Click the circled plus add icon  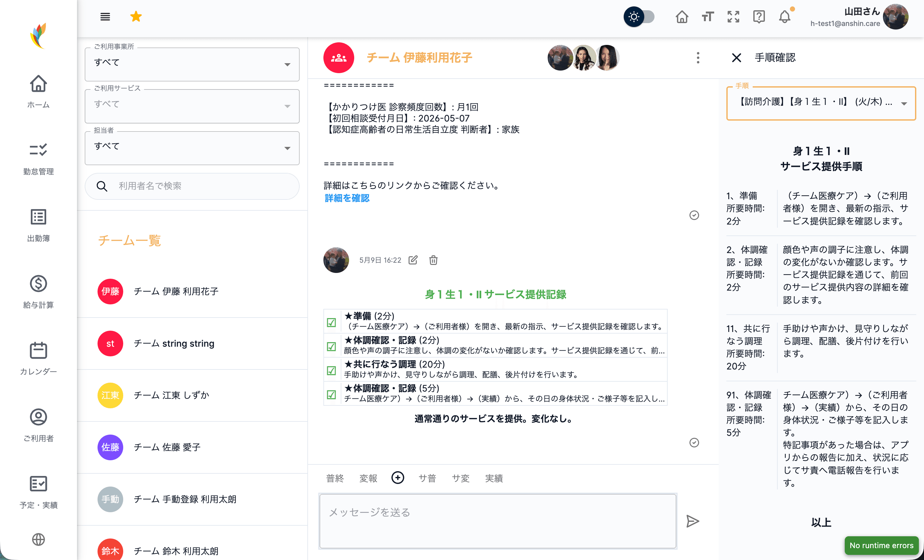point(398,478)
